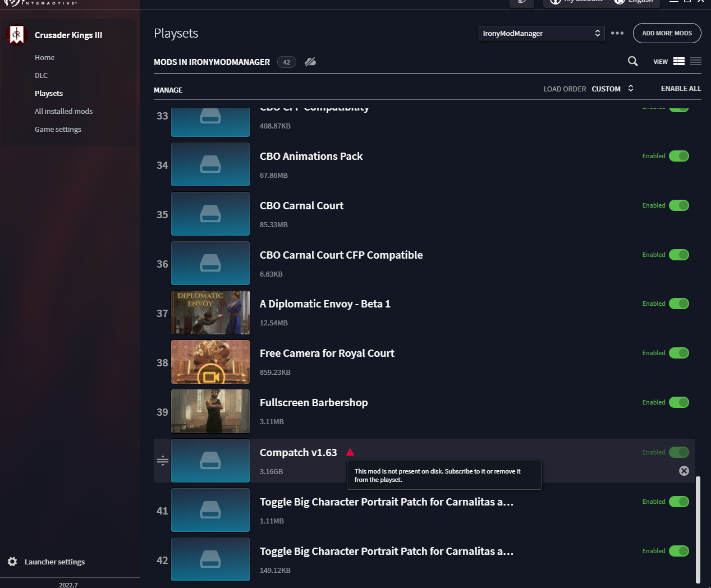Click the placeholder icon of mod 42
This screenshot has width=711, height=588.
tap(210, 559)
